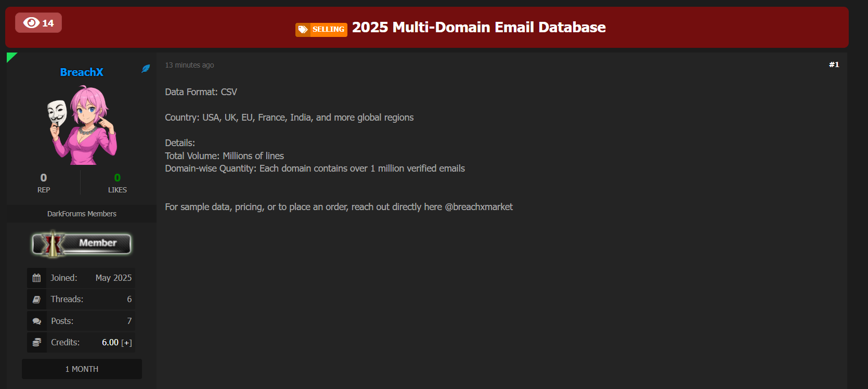Image resolution: width=868 pixels, height=389 pixels.
Task: Click the 2025 Multi-Domain Email Database title
Action: (478, 27)
